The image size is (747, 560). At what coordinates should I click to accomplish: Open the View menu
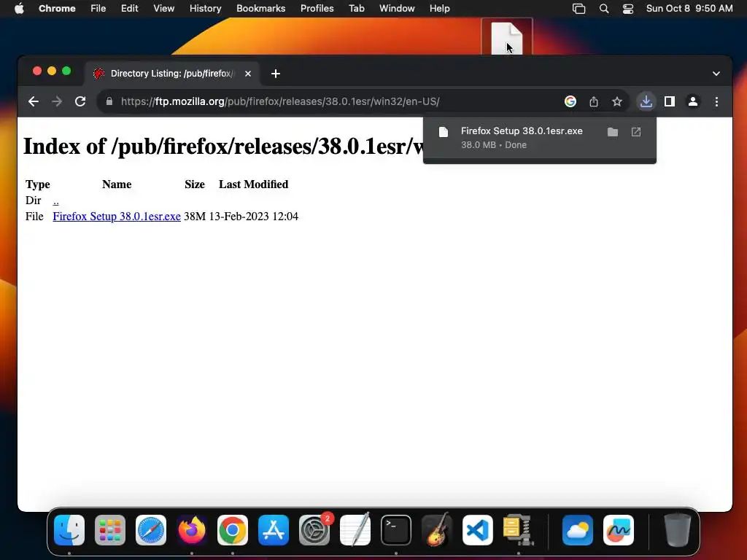coord(163,9)
